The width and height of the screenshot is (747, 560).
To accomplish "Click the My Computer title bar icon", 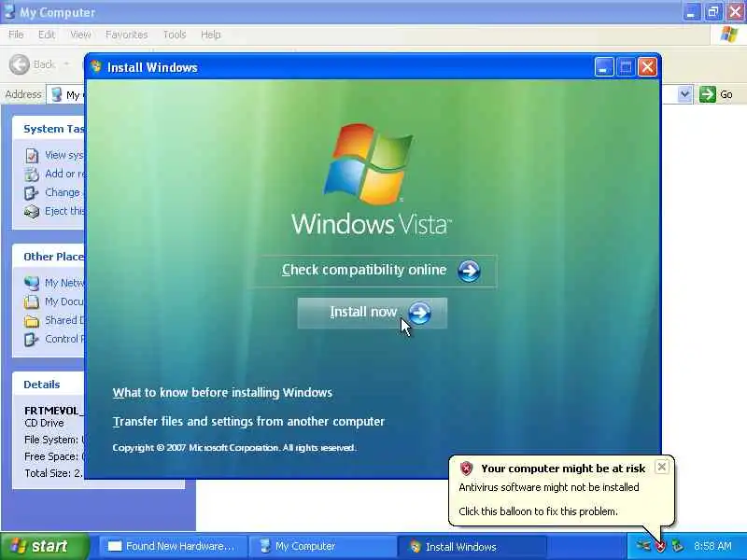I will coord(9,10).
